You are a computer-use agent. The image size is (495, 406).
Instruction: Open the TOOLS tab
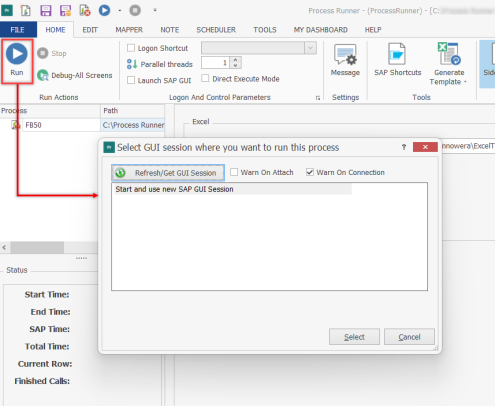coord(265,30)
